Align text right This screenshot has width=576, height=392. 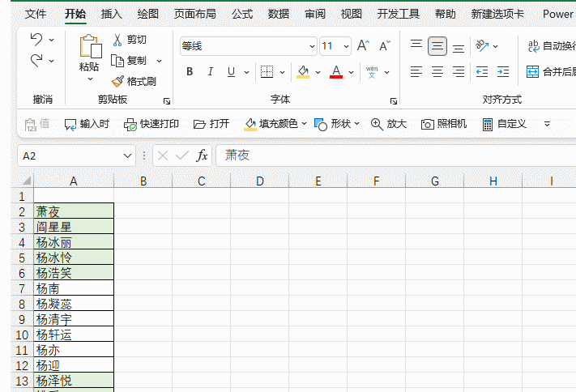click(x=459, y=71)
